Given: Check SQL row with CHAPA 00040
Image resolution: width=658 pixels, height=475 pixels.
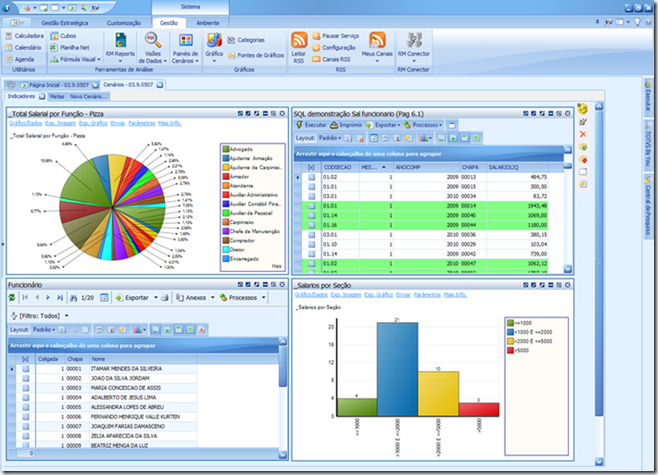Looking at the screenshot, I should tap(311, 216).
